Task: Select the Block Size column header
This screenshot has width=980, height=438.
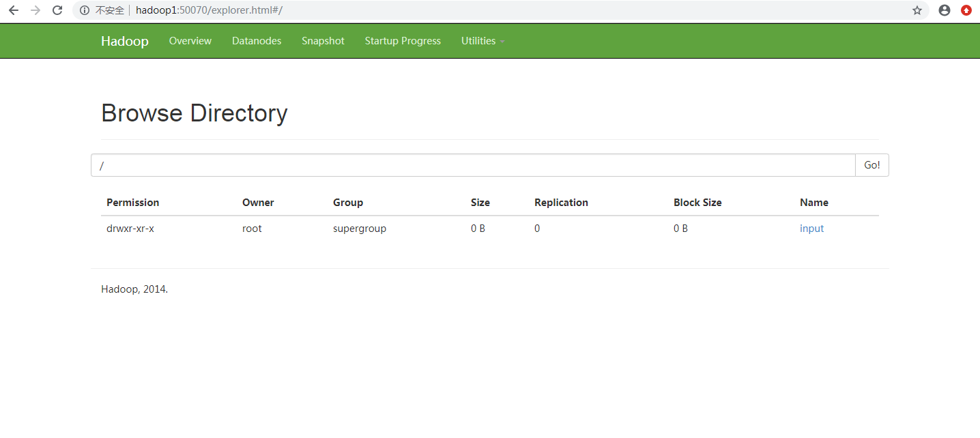Action: coord(697,203)
